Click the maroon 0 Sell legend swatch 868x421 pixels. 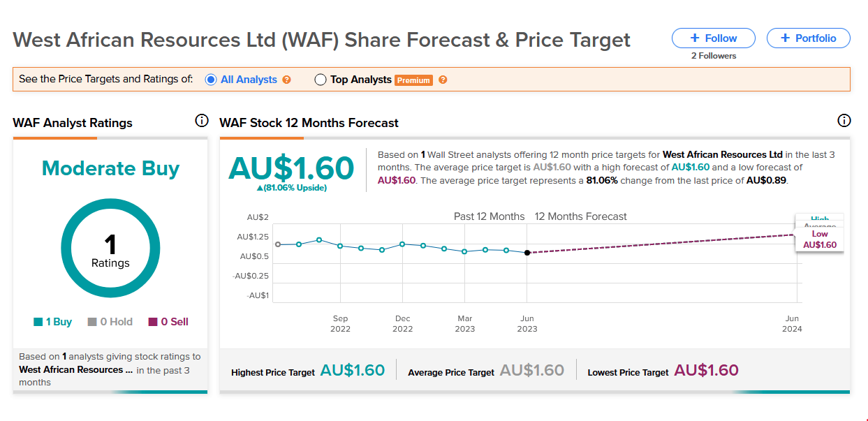(x=153, y=323)
